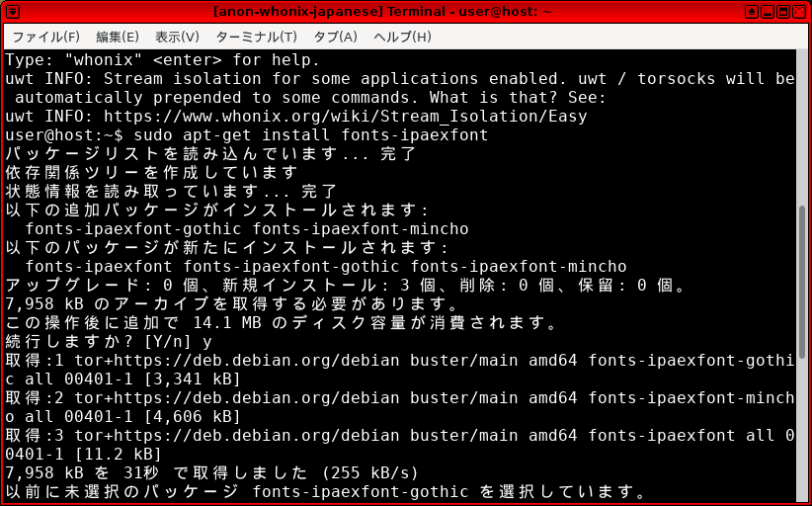This screenshot has height=506, width=812.
Task: Maximize the Terminal window
Action: (782, 12)
